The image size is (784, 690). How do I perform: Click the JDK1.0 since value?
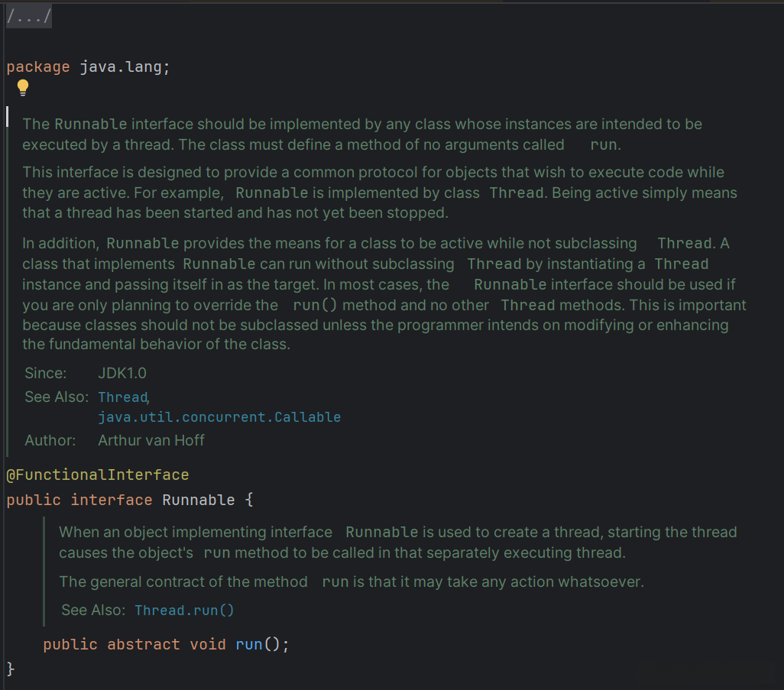[x=122, y=374]
